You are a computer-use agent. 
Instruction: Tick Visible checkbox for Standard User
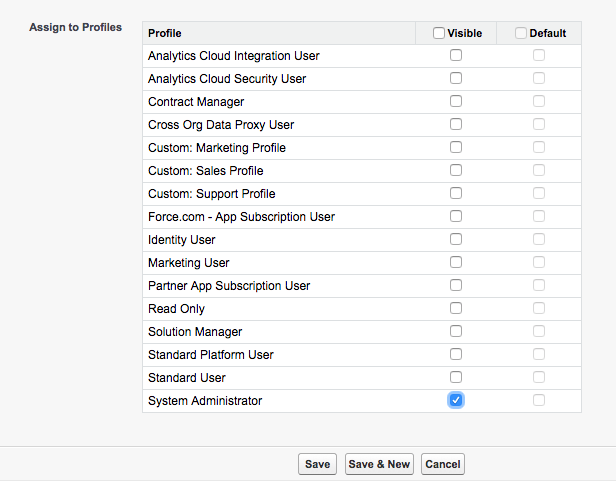(x=456, y=377)
